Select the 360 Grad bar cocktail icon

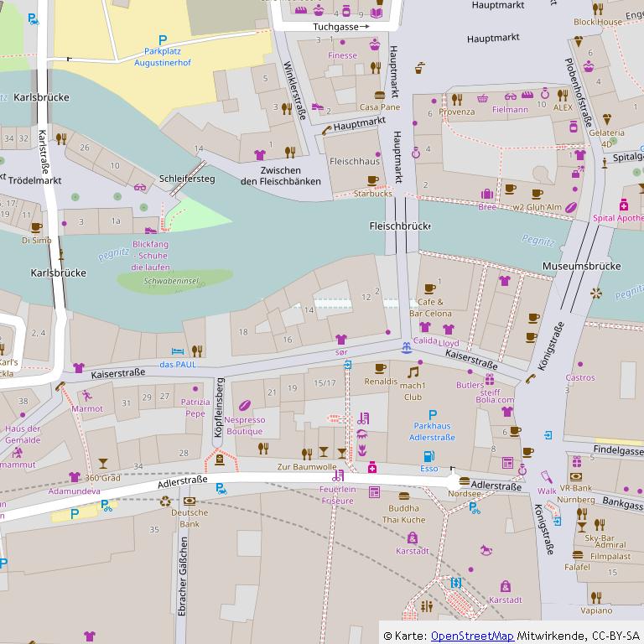click(x=102, y=463)
